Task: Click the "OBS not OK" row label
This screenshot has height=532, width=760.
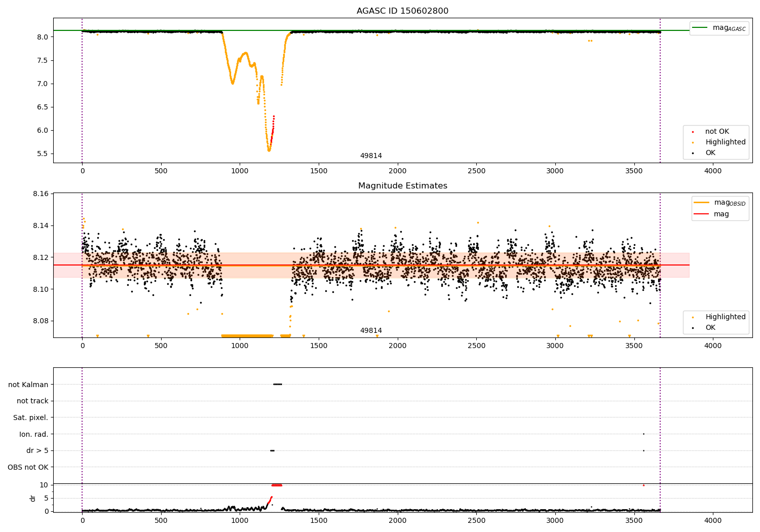Action: click(28, 467)
